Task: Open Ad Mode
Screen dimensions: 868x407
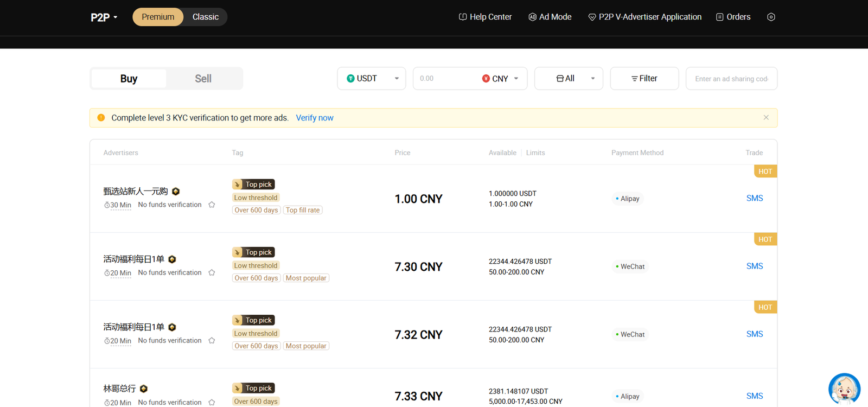Action: [550, 17]
